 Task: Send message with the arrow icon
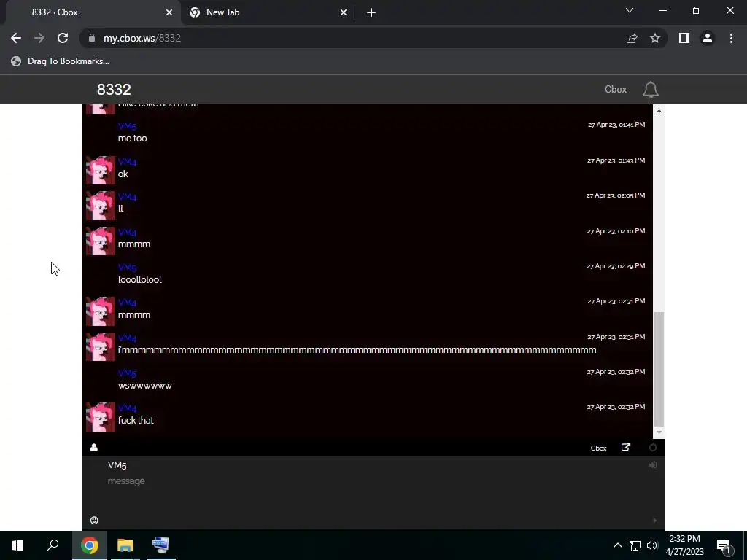coord(654,521)
